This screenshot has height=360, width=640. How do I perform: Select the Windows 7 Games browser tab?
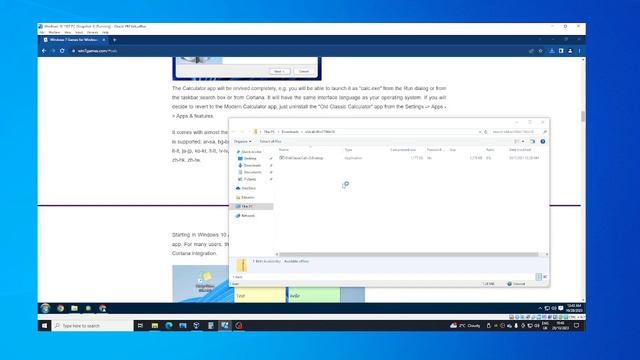click(73, 40)
